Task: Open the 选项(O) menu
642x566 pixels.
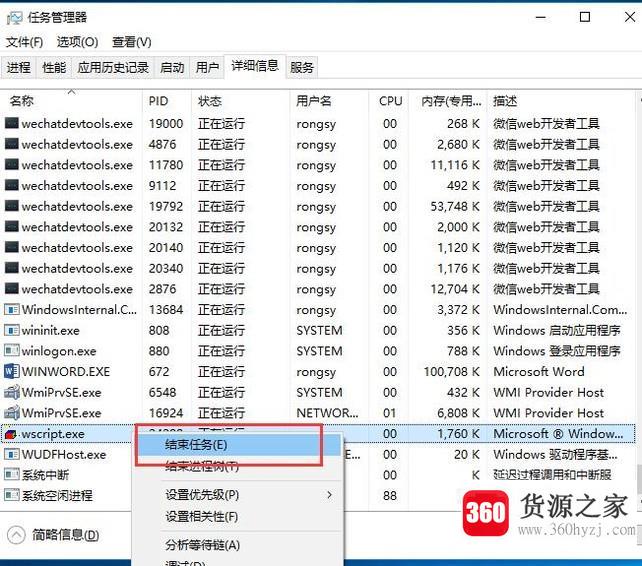Action: pyautogui.click(x=77, y=42)
